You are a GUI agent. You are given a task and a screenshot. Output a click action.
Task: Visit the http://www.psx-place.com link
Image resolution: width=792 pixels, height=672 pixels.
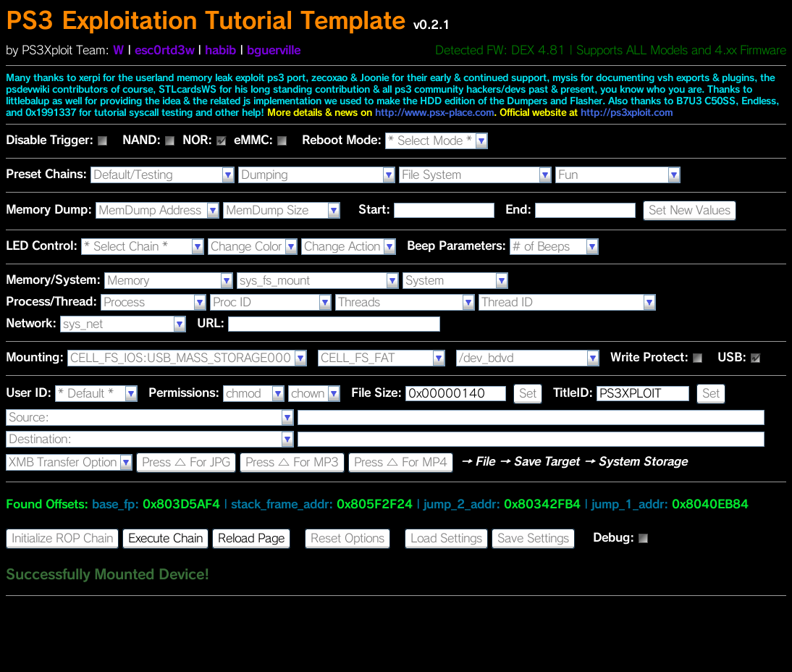click(x=434, y=113)
